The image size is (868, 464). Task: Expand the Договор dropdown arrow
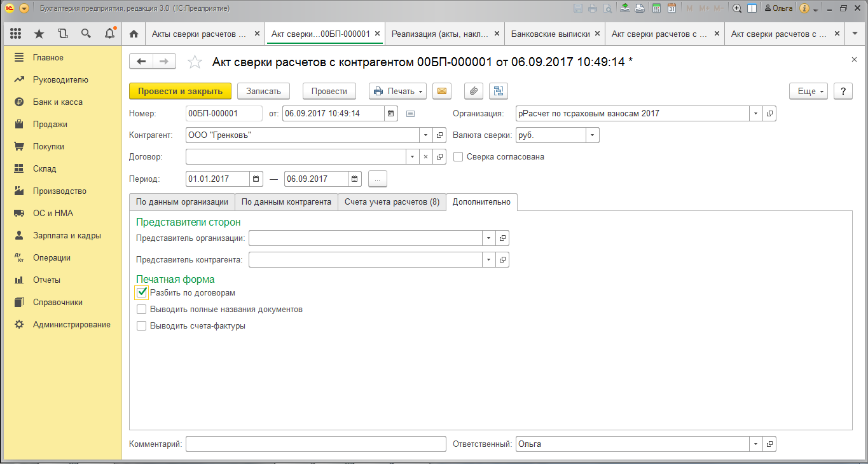point(413,157)
